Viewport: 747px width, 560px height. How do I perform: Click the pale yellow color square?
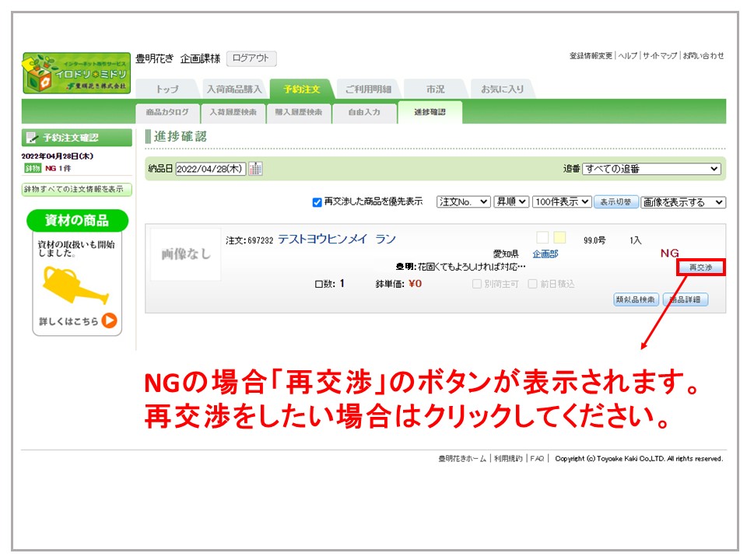click(559, 238)
